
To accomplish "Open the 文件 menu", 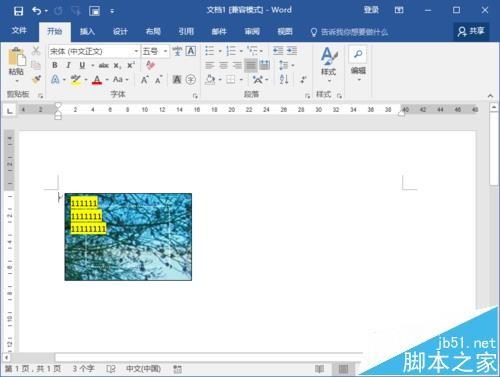I will (x=19, y=31).
